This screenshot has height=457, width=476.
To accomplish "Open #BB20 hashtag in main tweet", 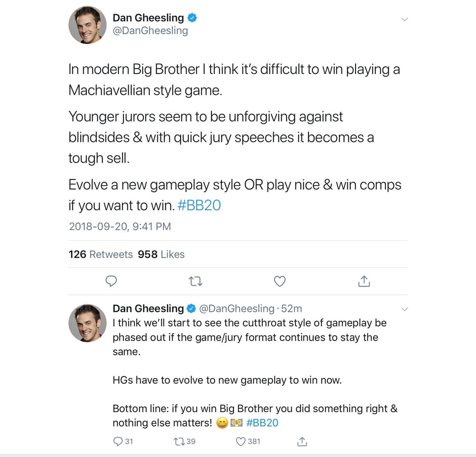I will (199, 206).
